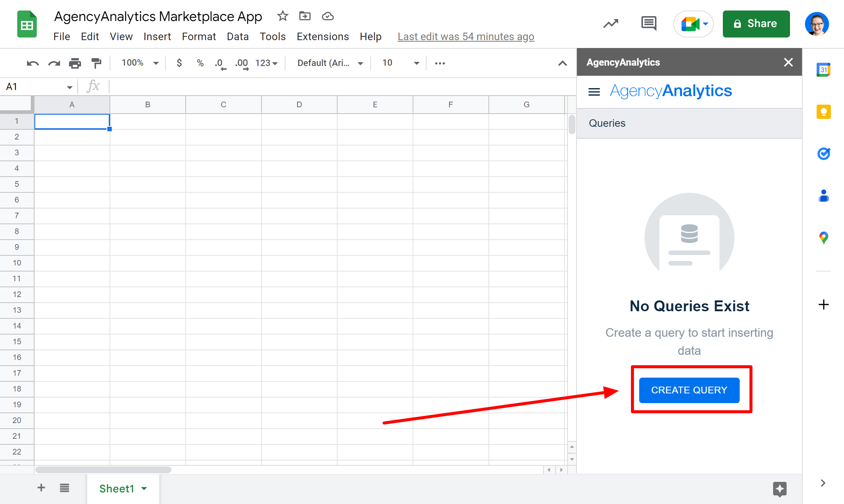Open the Format menu
Screen dimensions: 844x504
199,36
